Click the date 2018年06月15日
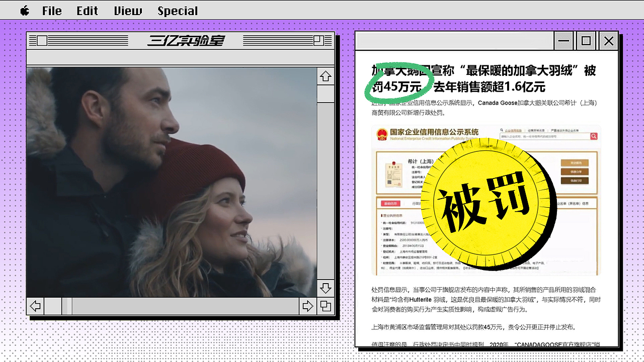This screenshot has height=362, width=644. pyautogui.click(x=413, y=246)
